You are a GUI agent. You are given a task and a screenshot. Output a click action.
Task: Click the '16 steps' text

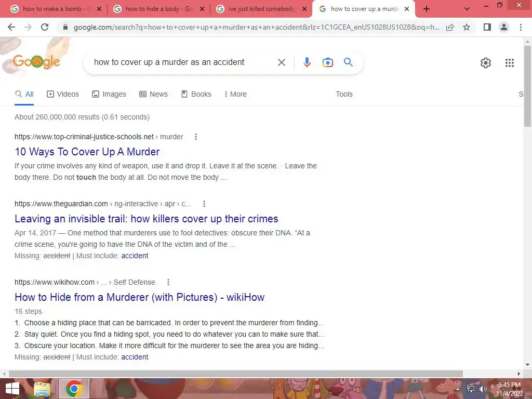28,312
